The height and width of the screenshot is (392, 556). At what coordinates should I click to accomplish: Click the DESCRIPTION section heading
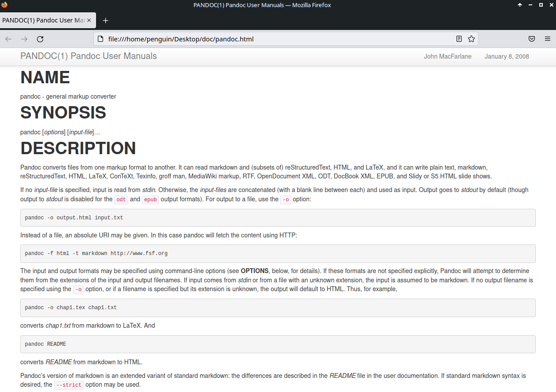pos(78,148)
